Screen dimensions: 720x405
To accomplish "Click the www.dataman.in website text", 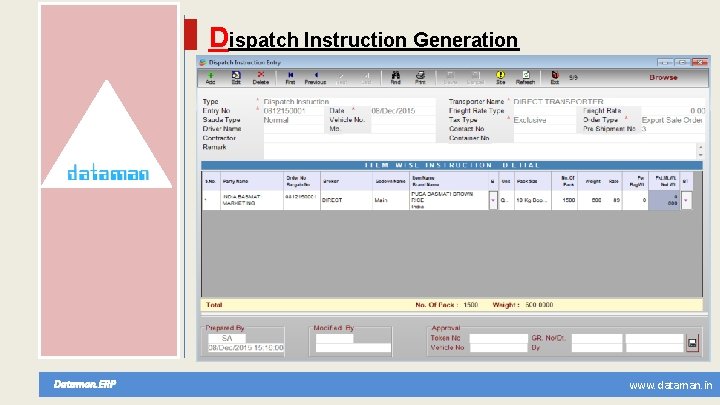I will (x=670, y=385).
